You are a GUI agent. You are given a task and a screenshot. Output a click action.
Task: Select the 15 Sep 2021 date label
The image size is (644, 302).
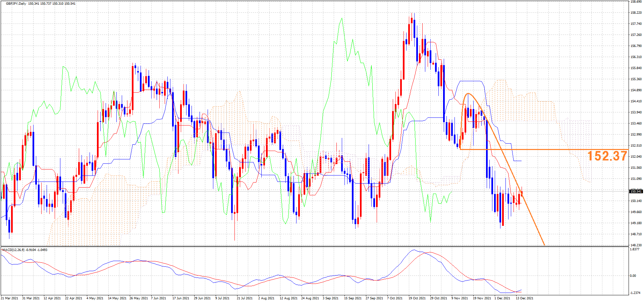(353, 298)
